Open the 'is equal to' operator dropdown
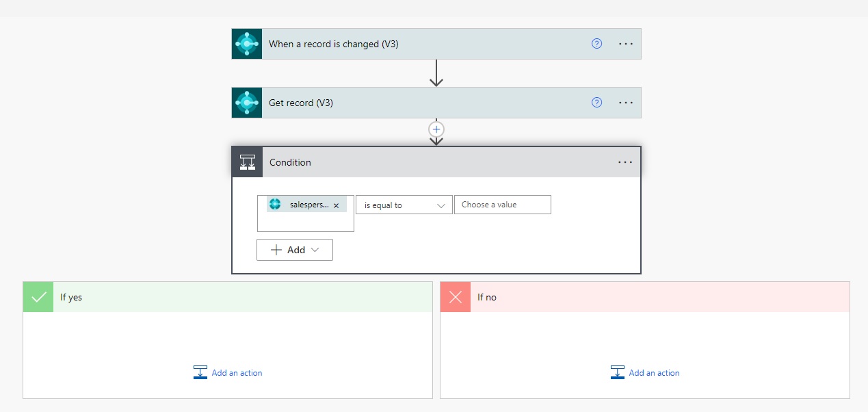Image resolution: width=868 pixels, height=412 pixels. coord(404,205)
